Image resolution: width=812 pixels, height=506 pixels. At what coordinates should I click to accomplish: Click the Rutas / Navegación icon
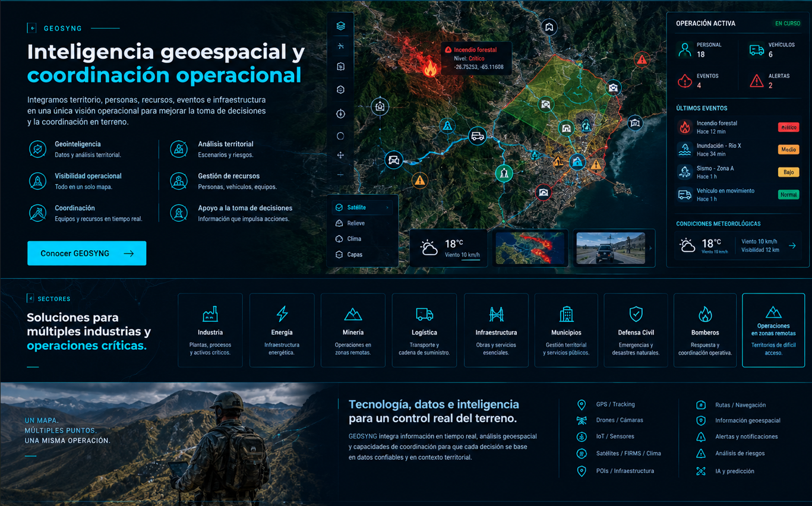[701, 405]
